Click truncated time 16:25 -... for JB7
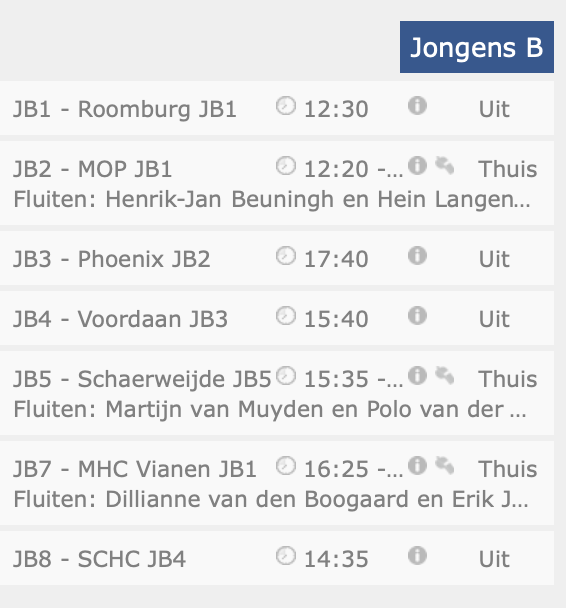Image resolution: width=566 pixels, height=608 pixels. [x=354, y=469]
